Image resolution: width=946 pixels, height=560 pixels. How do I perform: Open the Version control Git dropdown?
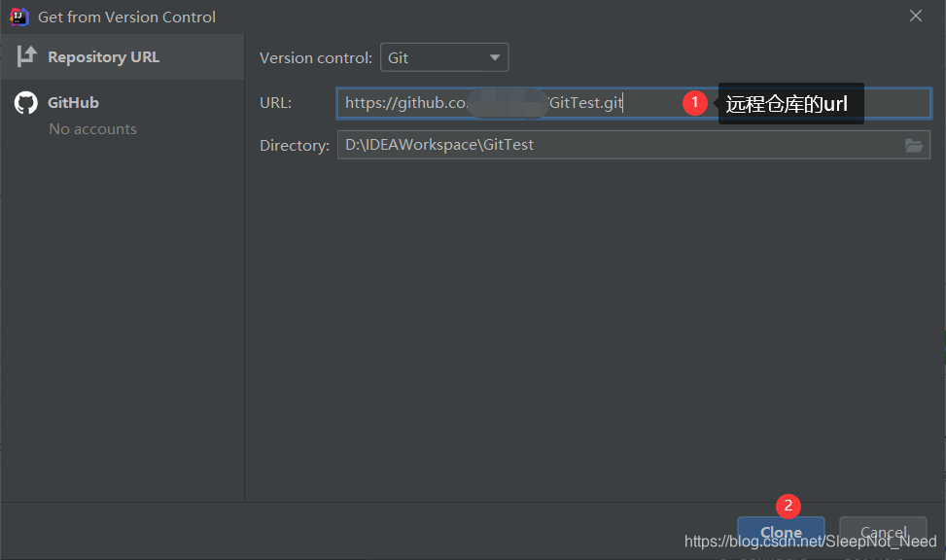coord(444,57)
